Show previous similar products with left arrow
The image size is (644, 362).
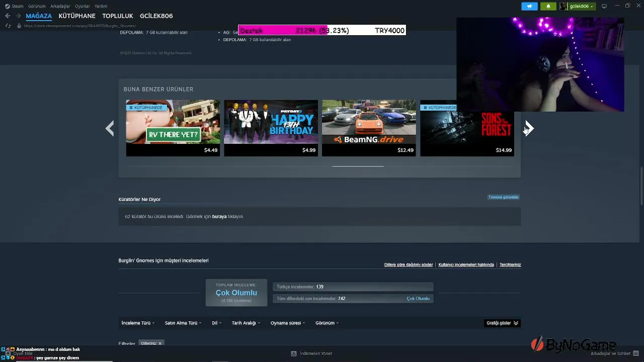[x=110, y=128]
